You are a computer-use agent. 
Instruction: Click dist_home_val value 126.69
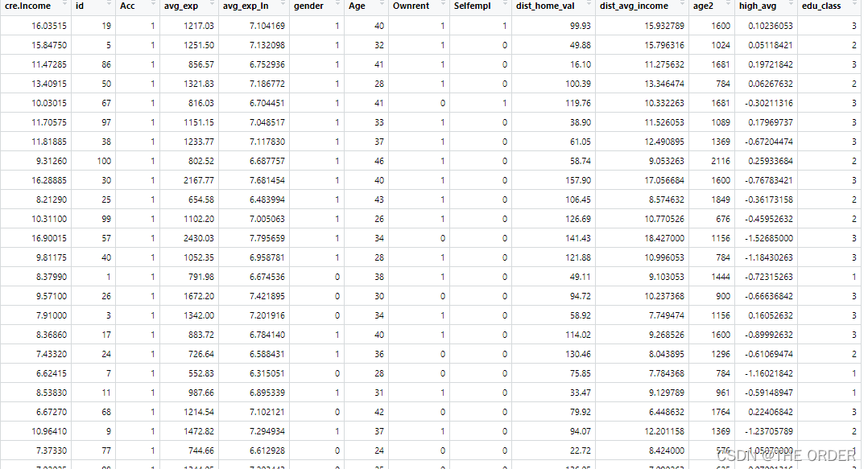click(x=578, y=219)
